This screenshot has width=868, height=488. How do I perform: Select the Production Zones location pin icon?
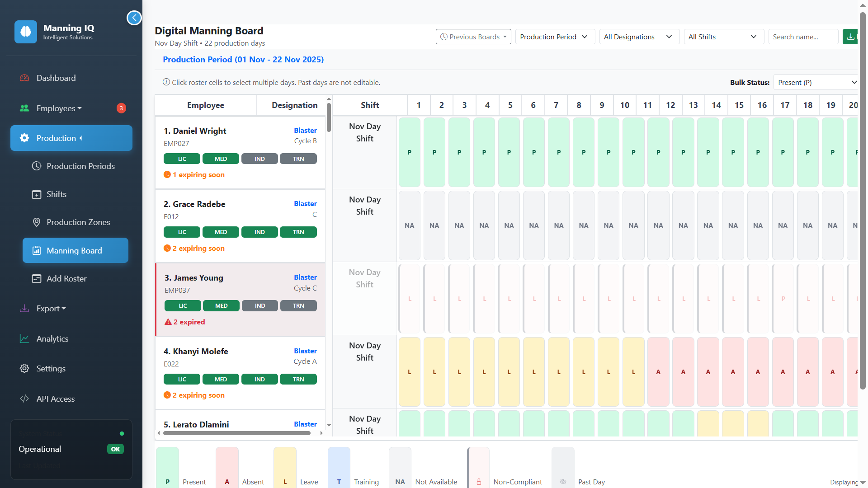[37, 222]
